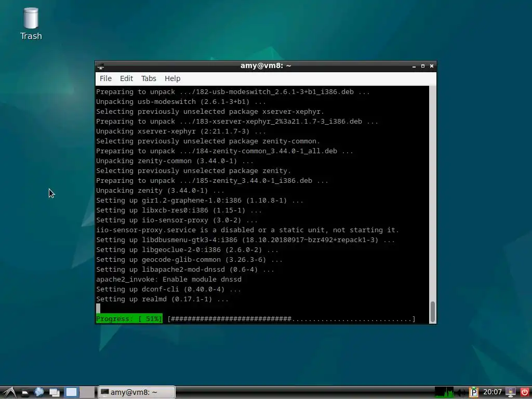The height and width of the screenshot is (399, 532).
Task: Click the screen lock tray icon
Action: (511, 393)
